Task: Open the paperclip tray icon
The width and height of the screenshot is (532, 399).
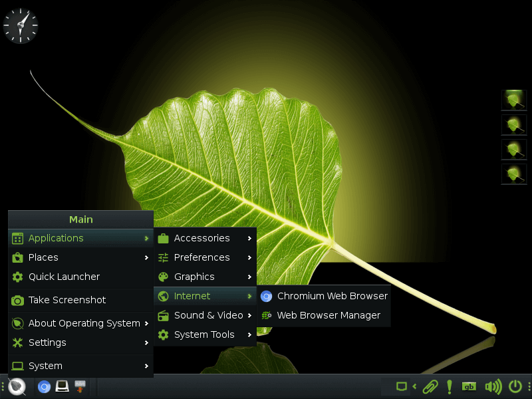Action: pyautogui.click(x=430, y=386)
